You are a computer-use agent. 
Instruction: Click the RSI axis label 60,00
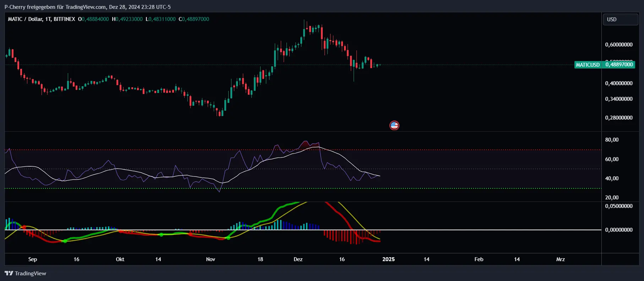612,159
